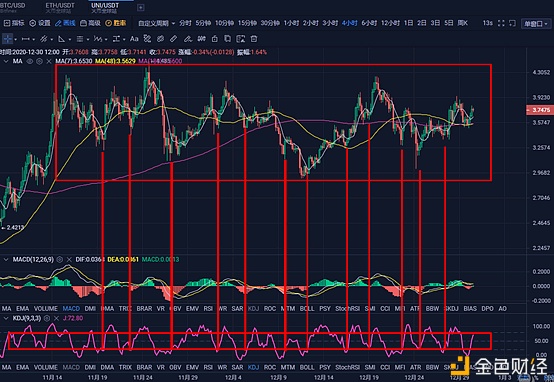Switch to the ETH/USDT tab
Image resolution: width=554 pixels, height=382 pixels.
click(60, 6)
